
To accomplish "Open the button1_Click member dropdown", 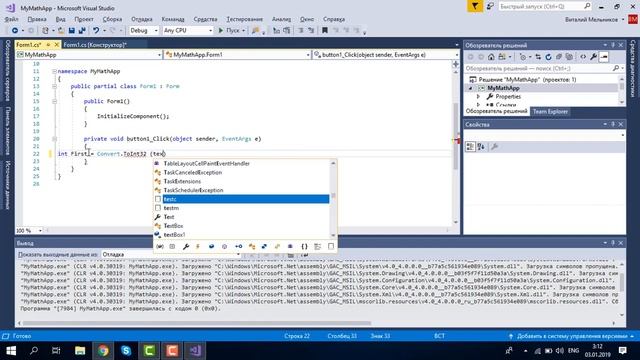I will tap(386, 55).
